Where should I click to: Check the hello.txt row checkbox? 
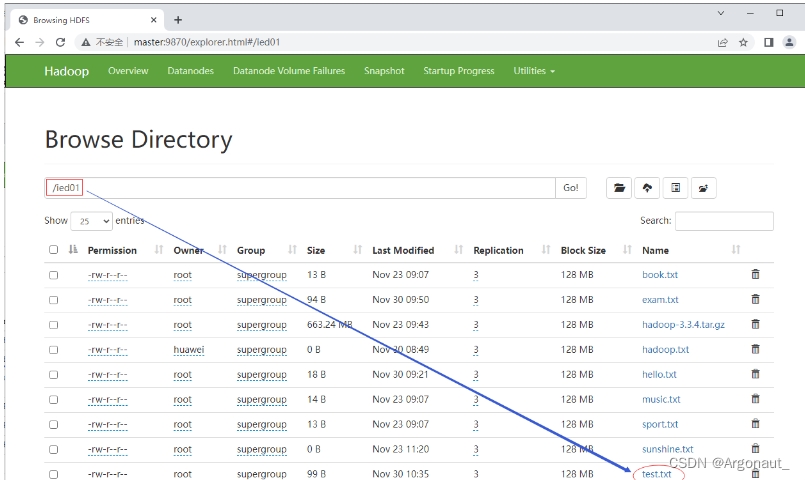click(x=53, y=375)
